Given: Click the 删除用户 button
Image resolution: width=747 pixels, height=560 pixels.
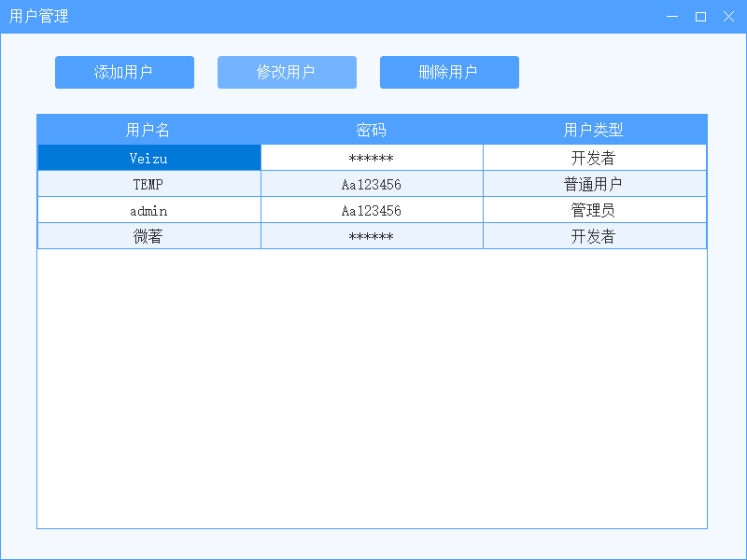Looking at the screenshot, I should [449, 73].
